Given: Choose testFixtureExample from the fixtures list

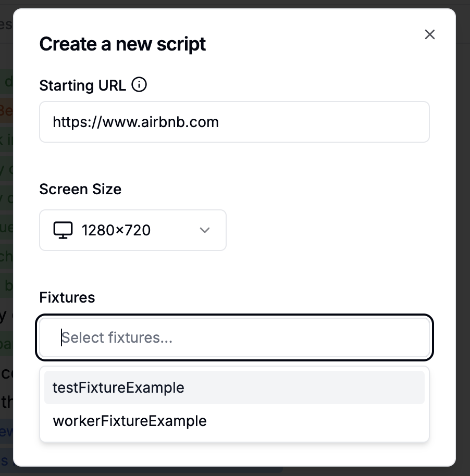Looking at the screenshot, I should point(119,387).
